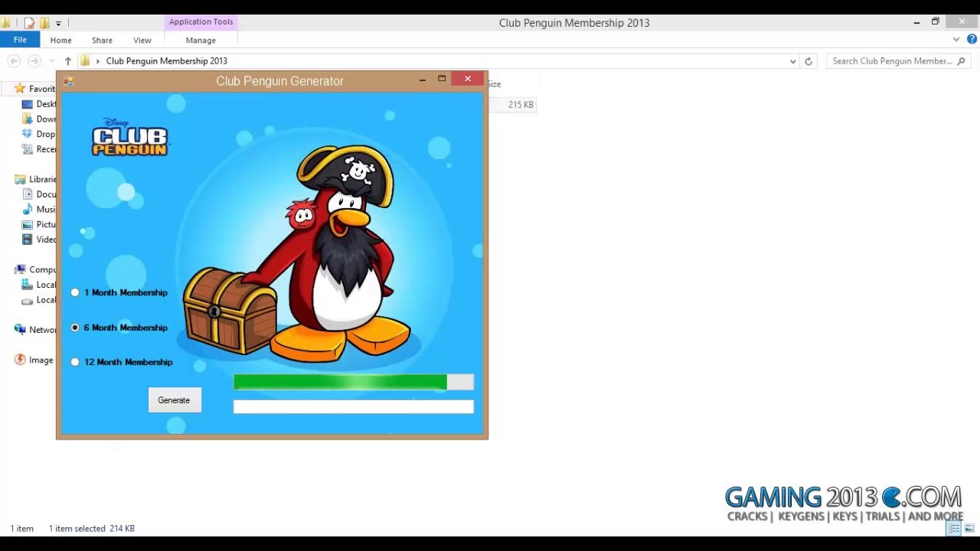This screenshot has width=980, height=551.
Task: Click the Desktop icon in Explorer sidebar
Action: (x=28, y=104)
